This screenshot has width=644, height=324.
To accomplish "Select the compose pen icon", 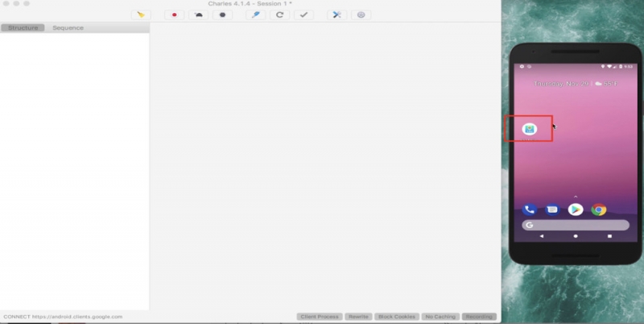I will (x=255, y=15).
